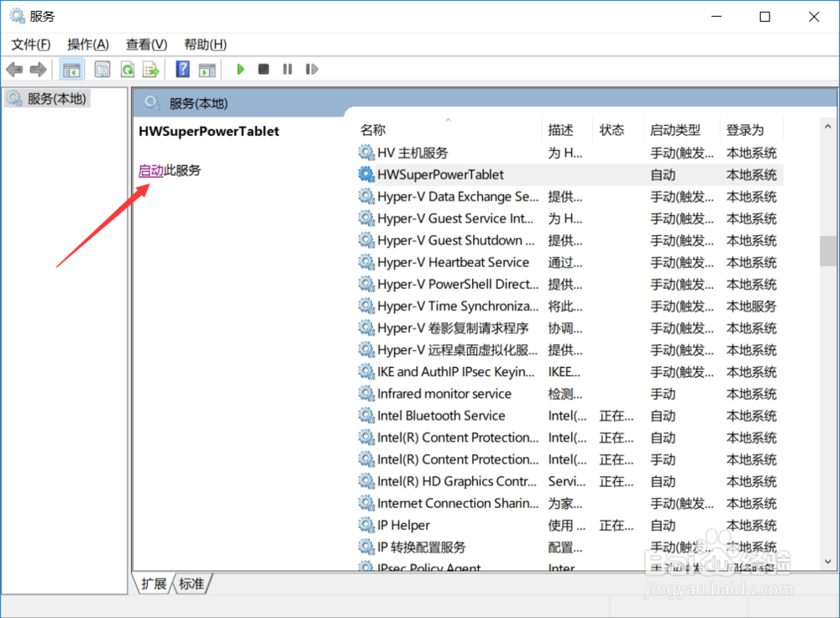Click 本地服务 in Hyper-V Time Synchronization row

(x=751, y=306)
